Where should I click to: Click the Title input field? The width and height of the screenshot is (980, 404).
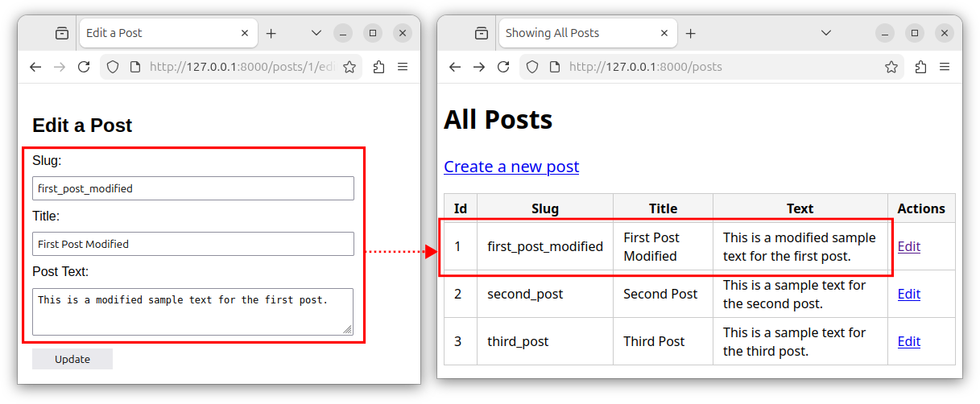click(193, 244)
